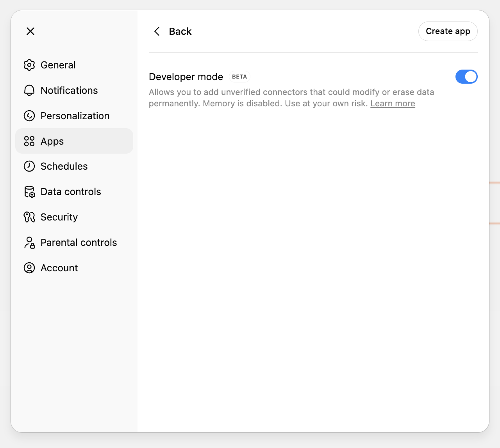Open Personalization via its smiley face icon

(x=29, y=116)
